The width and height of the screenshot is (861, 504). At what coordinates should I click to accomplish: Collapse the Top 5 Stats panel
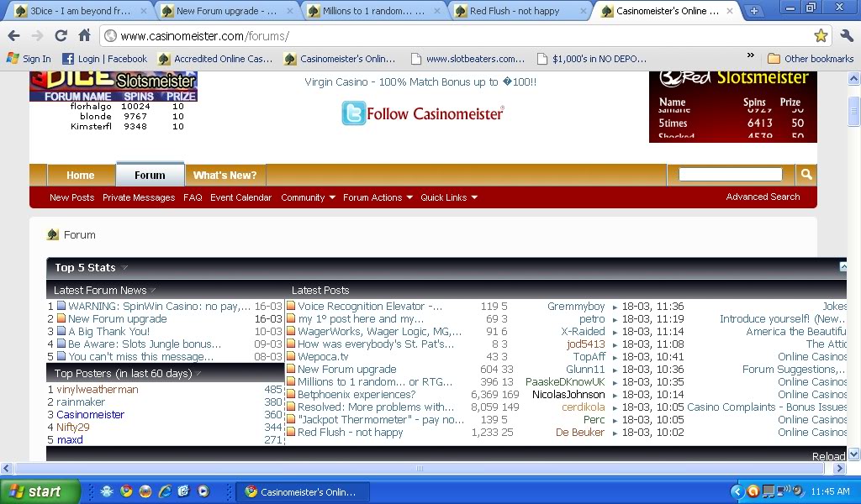843,267
